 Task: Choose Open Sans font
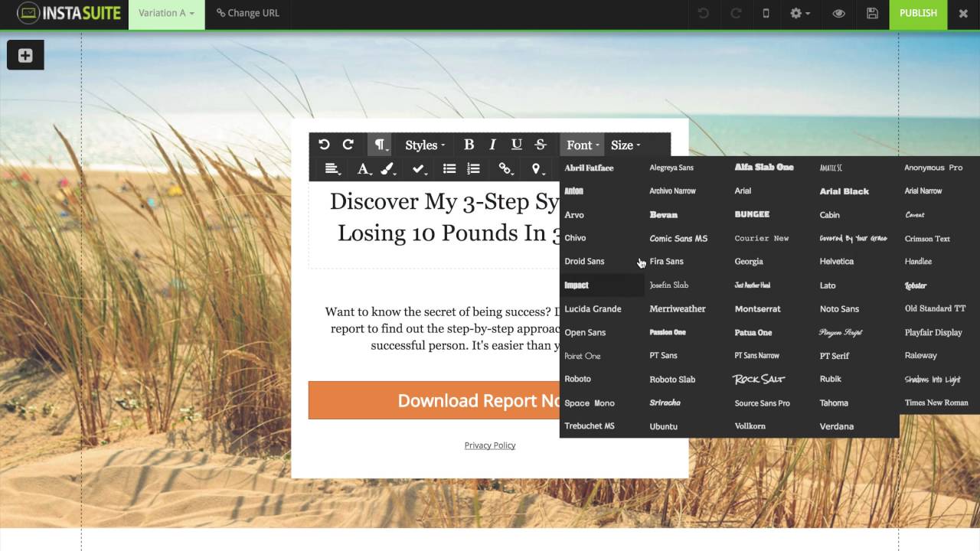point(585,332)
